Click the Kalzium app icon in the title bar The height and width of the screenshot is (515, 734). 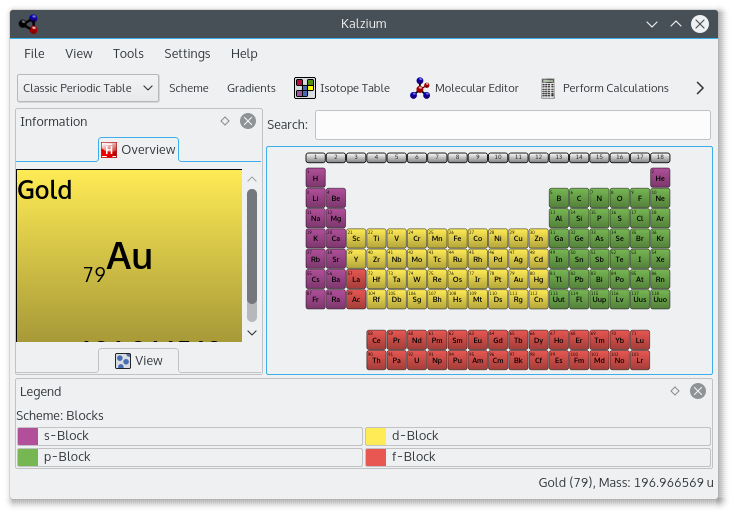29,24
